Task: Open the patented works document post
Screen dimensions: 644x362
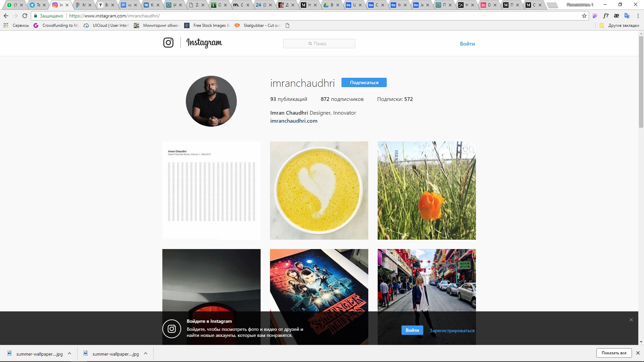Action: pos(211,190)
